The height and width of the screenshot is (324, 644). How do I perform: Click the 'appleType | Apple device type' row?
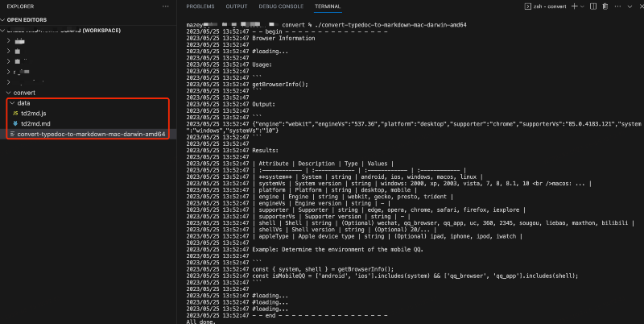pyautogui.click(x=387, y=236)
